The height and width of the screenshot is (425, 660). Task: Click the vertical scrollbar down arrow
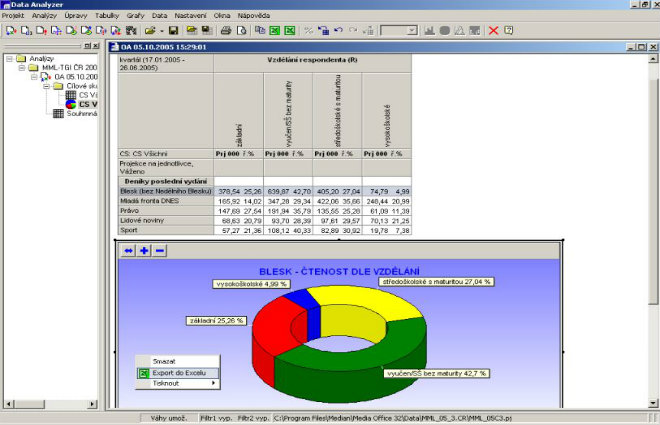[x=653, y=403]
